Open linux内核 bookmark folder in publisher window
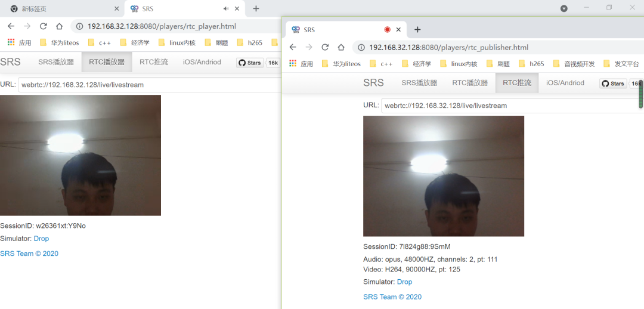Screen dimensions: 644x309 point(459,64)
